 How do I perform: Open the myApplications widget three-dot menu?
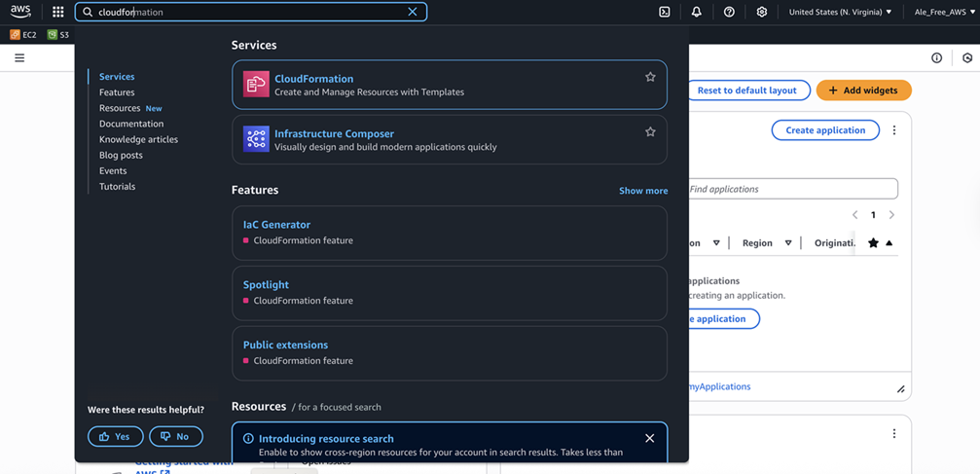click(x=894, y=130)
